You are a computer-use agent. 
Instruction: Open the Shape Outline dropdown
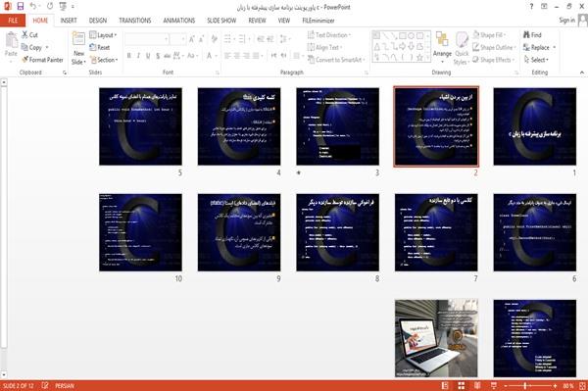494,47
